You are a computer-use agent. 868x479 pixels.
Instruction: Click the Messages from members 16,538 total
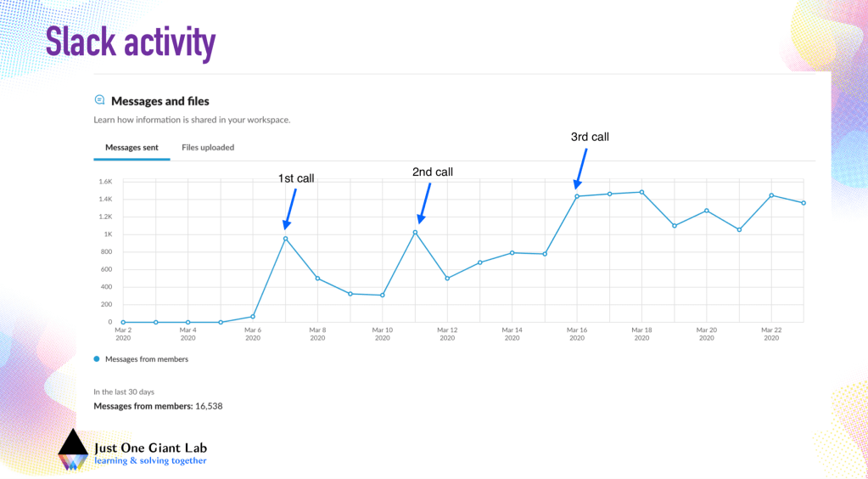pos(158,406)
